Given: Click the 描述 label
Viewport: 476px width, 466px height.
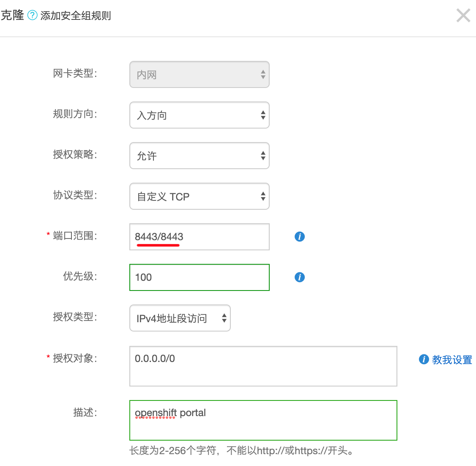Looking at the screenshot, I should 85,412.
